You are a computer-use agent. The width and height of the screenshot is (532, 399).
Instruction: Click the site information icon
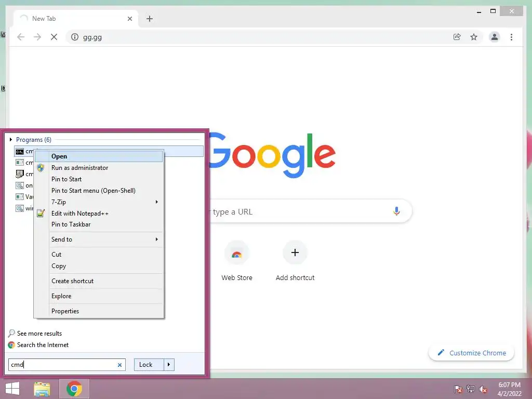click(x=75, y=37)
